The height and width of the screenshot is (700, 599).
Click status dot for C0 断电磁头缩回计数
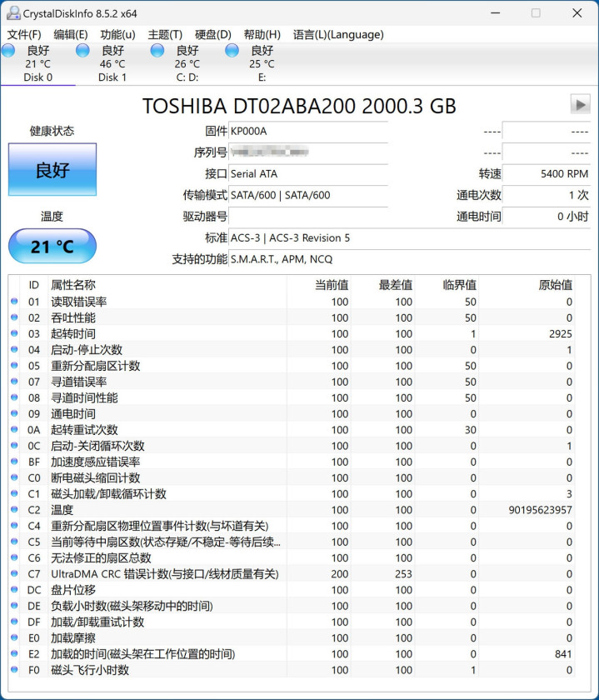14,477
